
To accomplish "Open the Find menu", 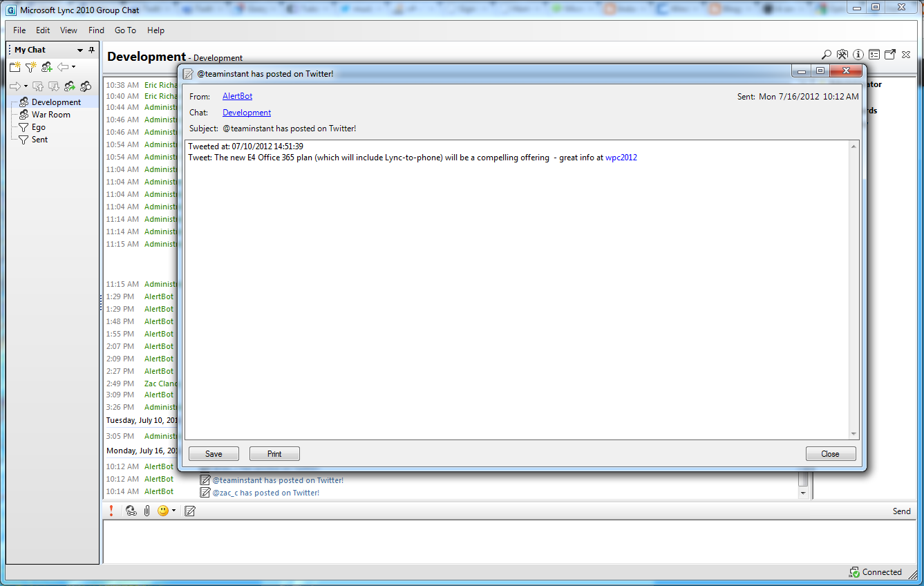I will tap(96, 30).
